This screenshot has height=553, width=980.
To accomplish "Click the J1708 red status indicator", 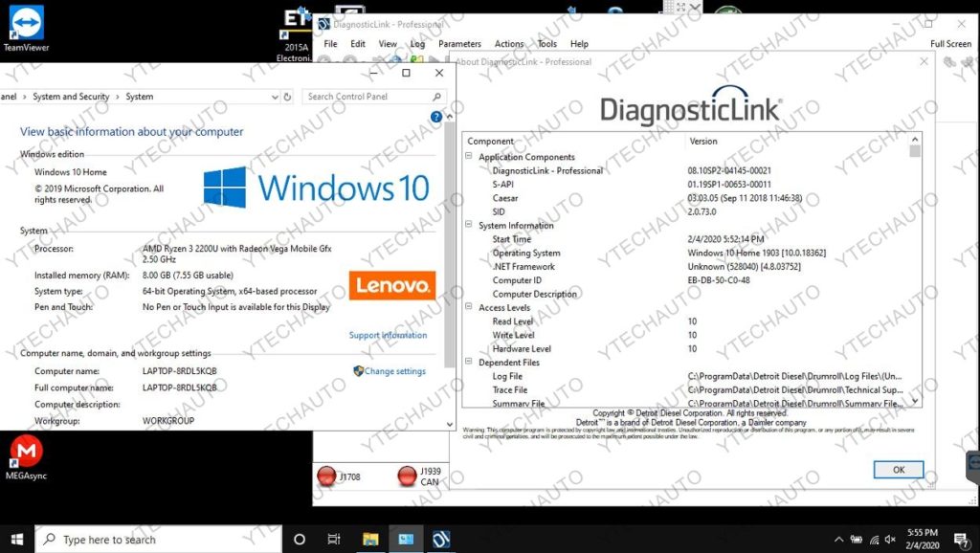I will click(327, 476).
